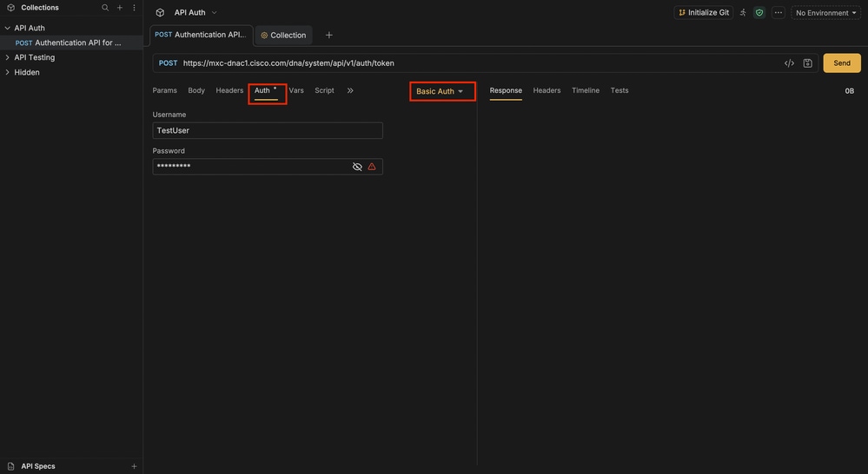Switch to the Collection settings tab
868x474 pixels.
point(283,35)
